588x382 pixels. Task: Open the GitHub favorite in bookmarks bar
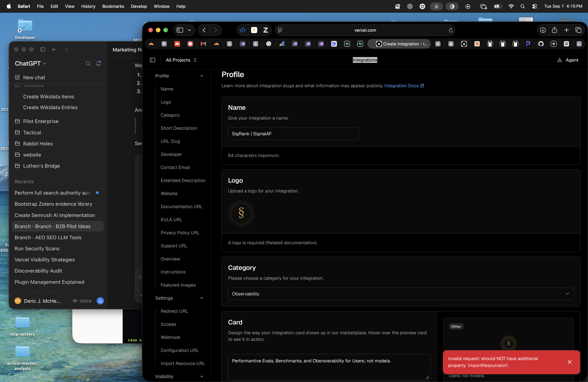click(541, 44)
